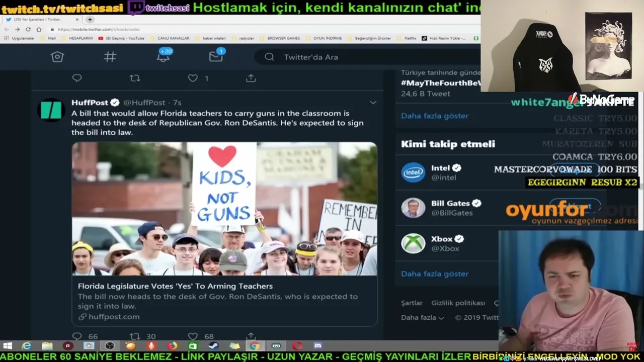Close the Yer İşaretleri Twitter tab

point(77,20)
